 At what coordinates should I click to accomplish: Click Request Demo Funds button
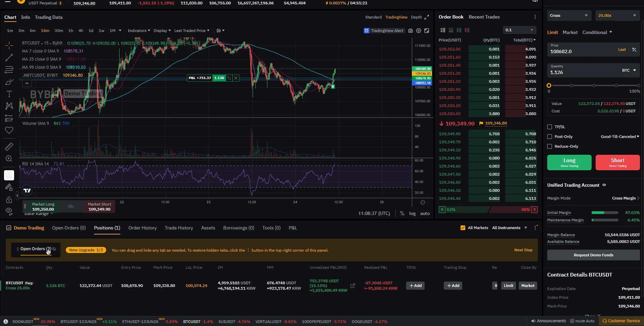click(593, 255)
